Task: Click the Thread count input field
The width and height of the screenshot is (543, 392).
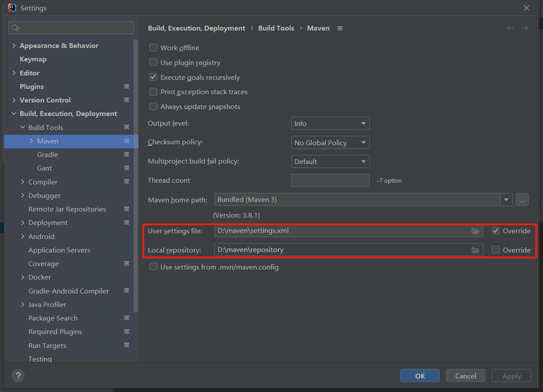Action: coord(330,181)
